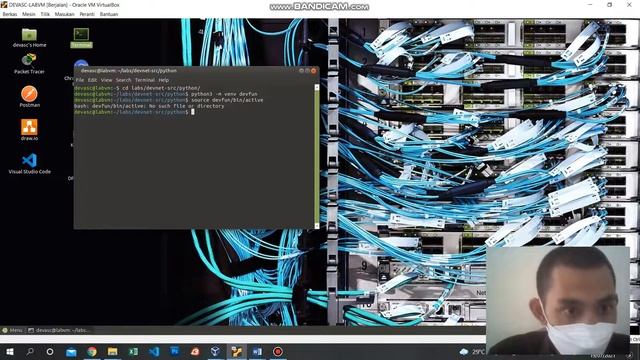Click the terminal scrollbar track
The height and width of the screenshot is (360, 640).
(317, 157)
